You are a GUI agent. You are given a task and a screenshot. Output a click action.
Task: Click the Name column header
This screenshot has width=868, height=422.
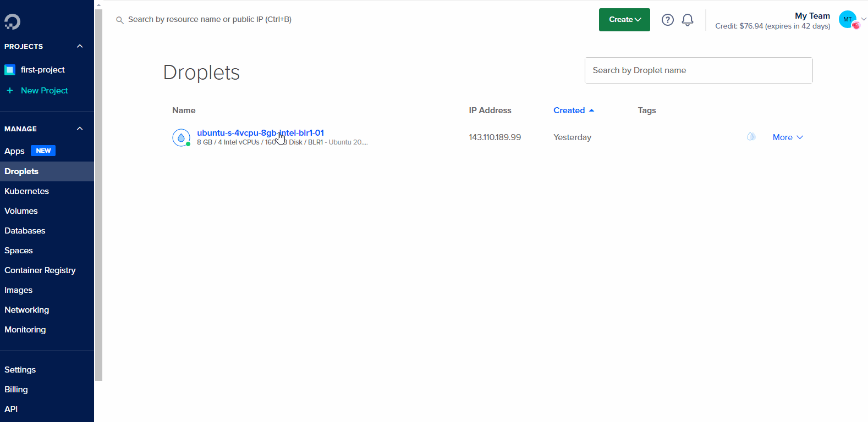click(184, 110)
